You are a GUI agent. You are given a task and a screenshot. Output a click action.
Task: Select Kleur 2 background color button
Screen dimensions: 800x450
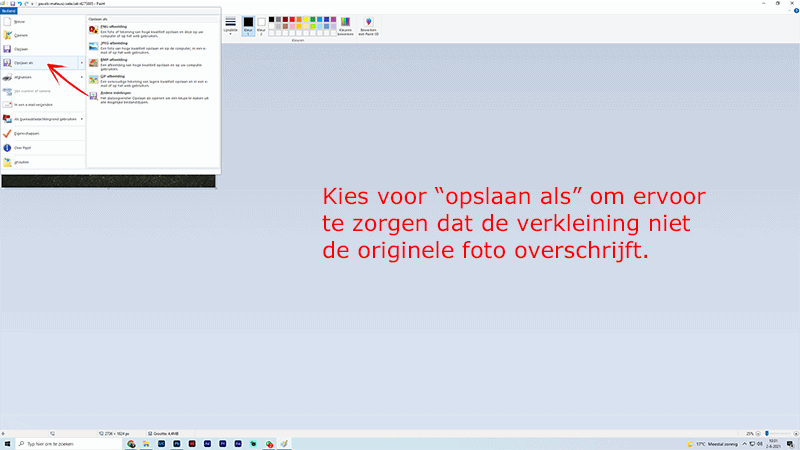pos(261,26)
